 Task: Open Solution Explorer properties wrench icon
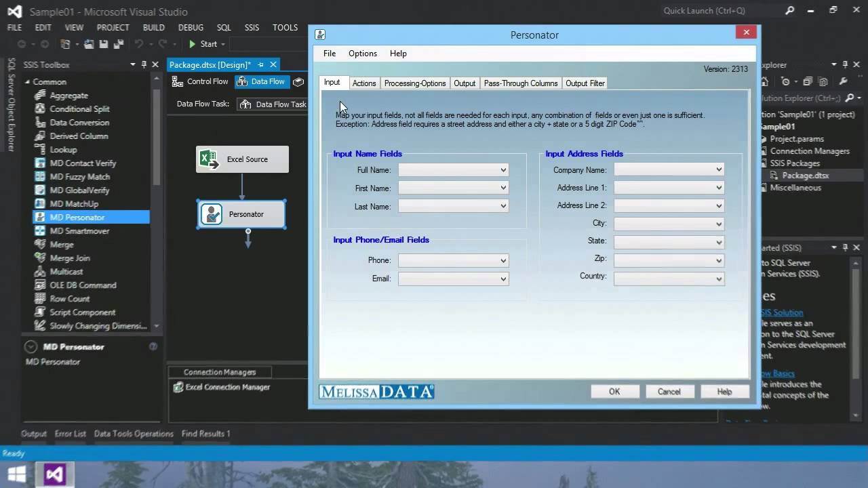[843, 81]
